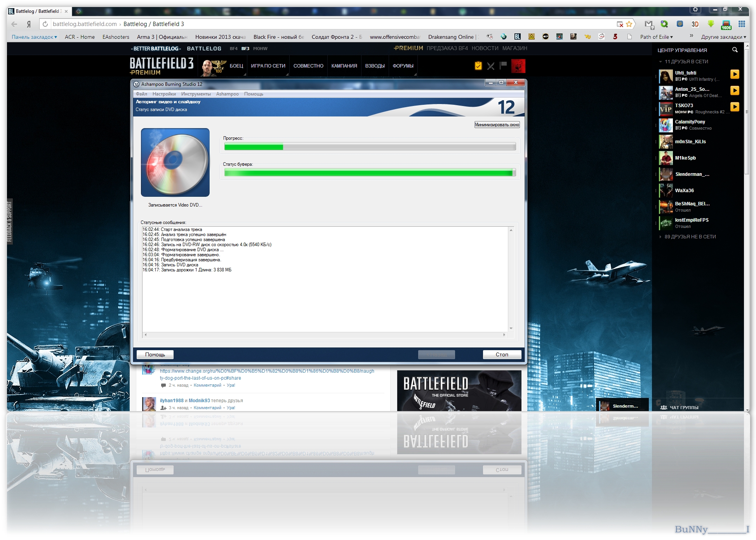The height and width of the screenshot is (540, 756).
Task: Open CalamityPony friend entry
Action: coord(698,125)
